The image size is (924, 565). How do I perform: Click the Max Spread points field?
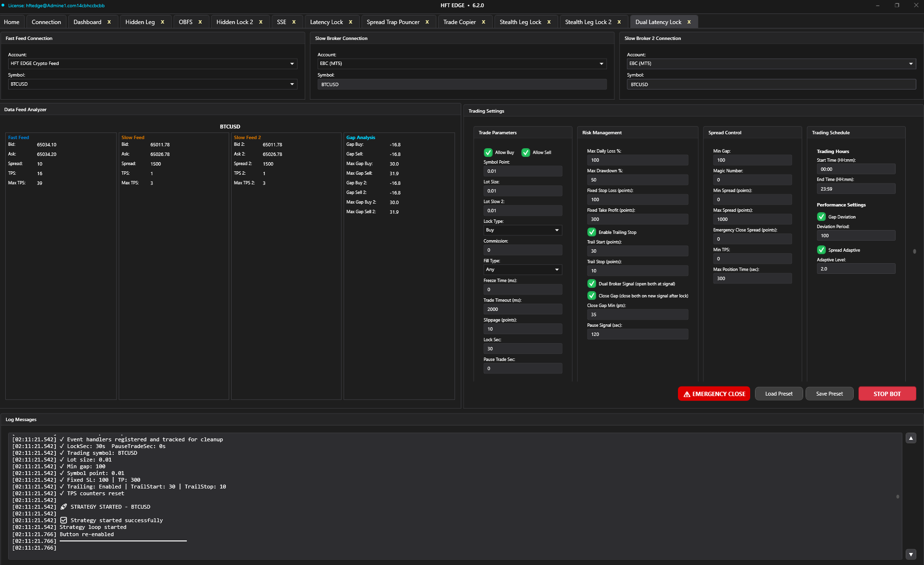click(x=752, y=219)
